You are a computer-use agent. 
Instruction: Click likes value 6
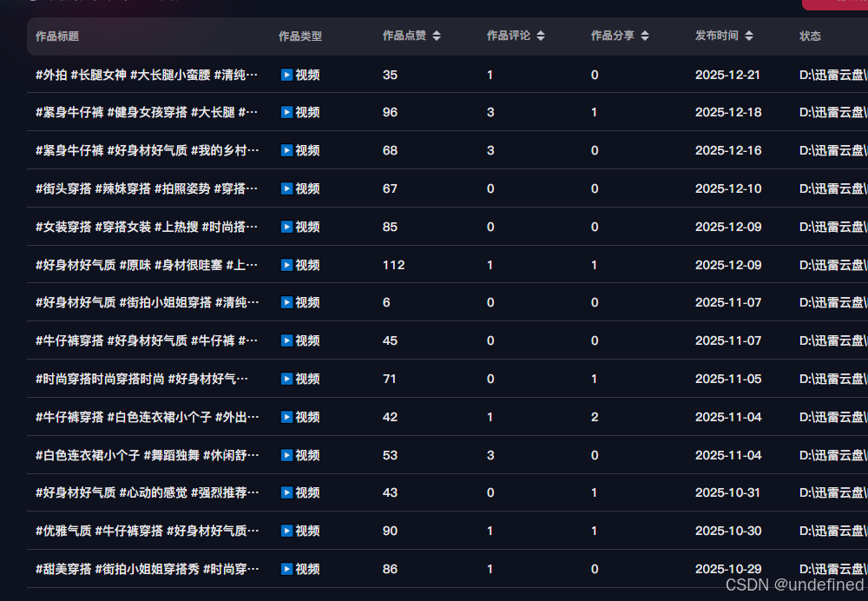pyautogui.click(x=386, y=302)
